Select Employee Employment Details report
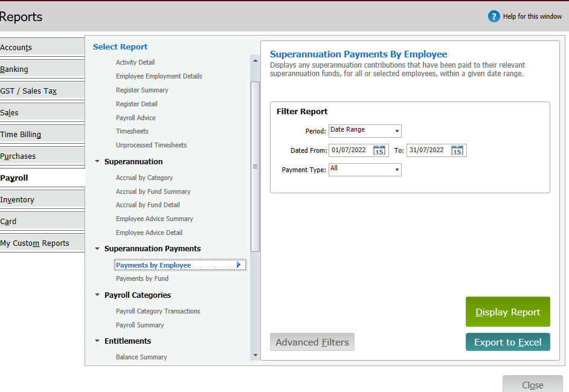 pos(159,76)
